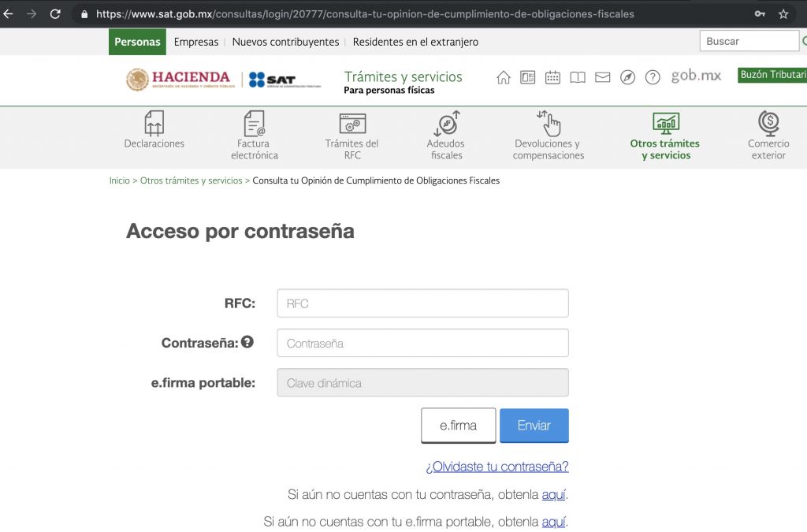807x532 pixels.
Task: Open the Declaraciones section icon
Action: point(154,126)
